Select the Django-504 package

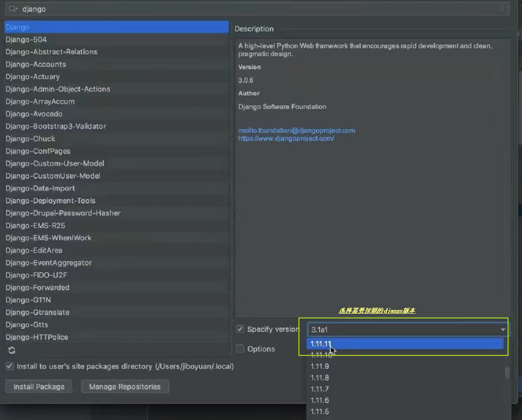click(x=116, y=39)
